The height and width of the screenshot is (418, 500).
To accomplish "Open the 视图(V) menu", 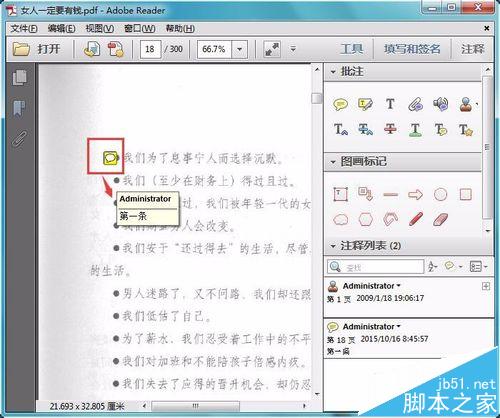I will click(100, 29).
